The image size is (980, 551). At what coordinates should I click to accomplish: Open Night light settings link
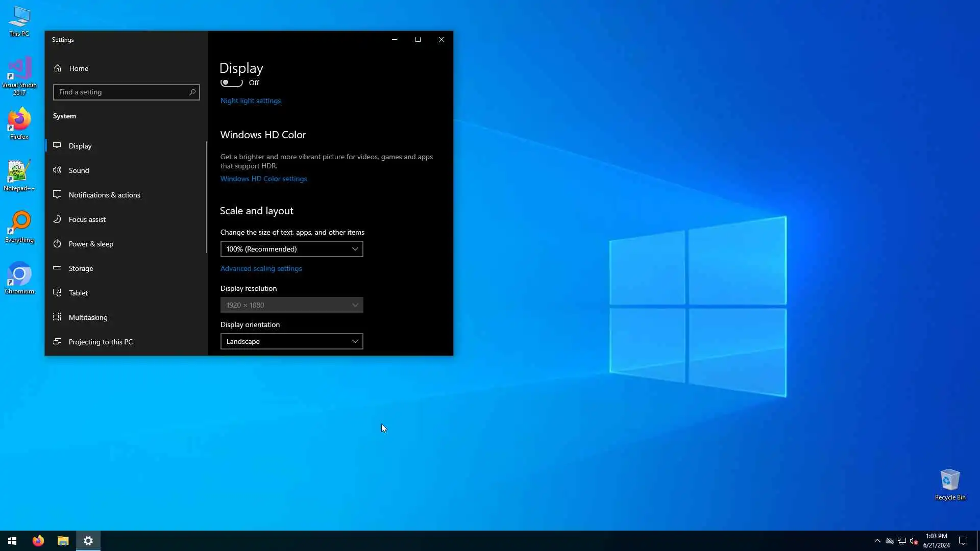pos(250,101)
